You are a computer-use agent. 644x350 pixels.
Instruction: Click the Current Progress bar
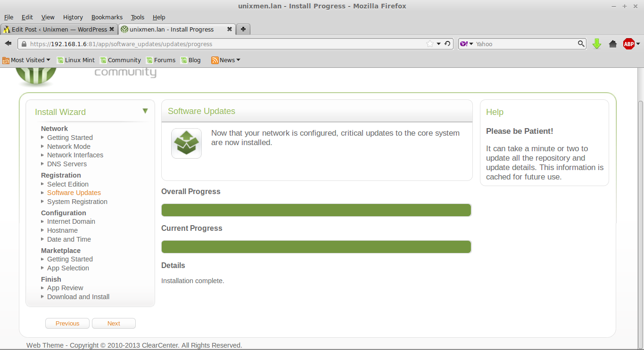coord(316,247)
